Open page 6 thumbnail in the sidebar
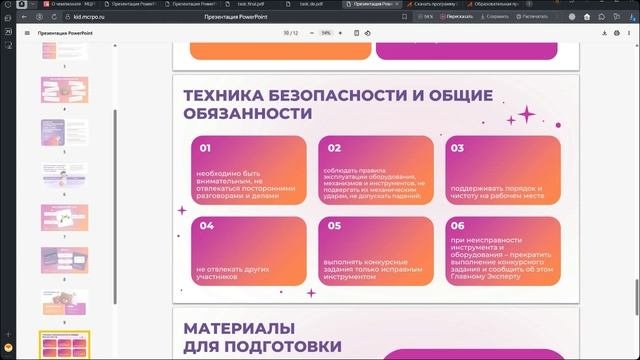This screenshot has height=360, width=640. [64, 175]
